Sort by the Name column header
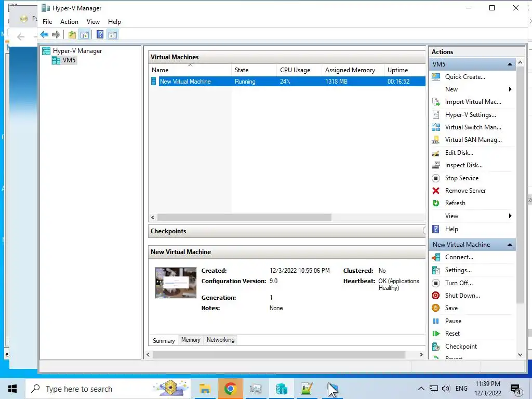532x399 pixels. coord(190,70)
